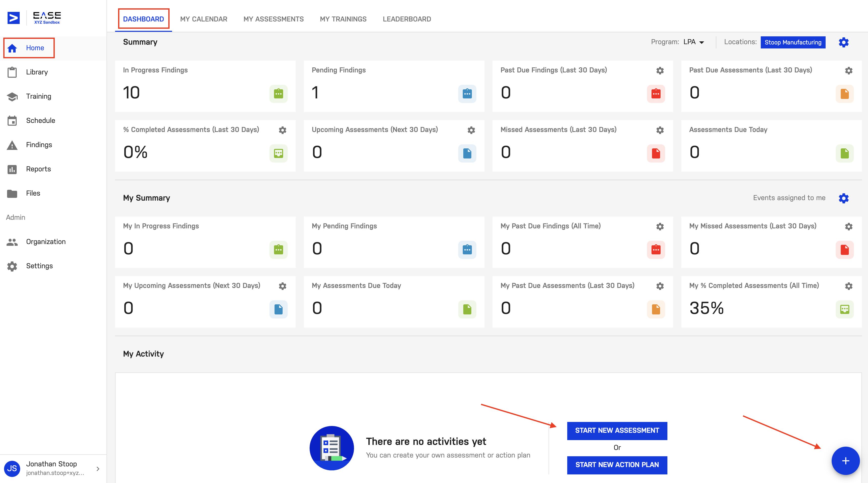Click In Progress Findings value 10

click(131, 93)
